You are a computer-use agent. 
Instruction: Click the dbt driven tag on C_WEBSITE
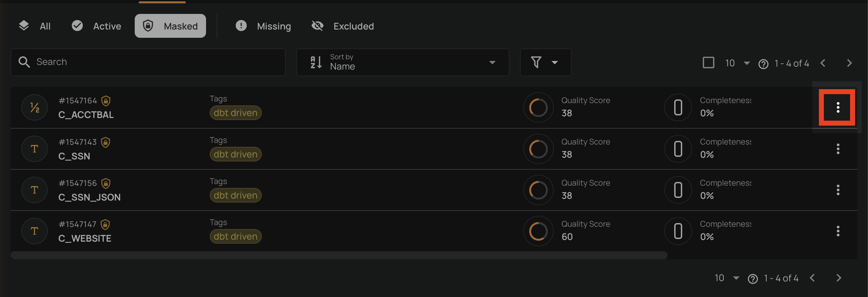(x=235, y=236)
